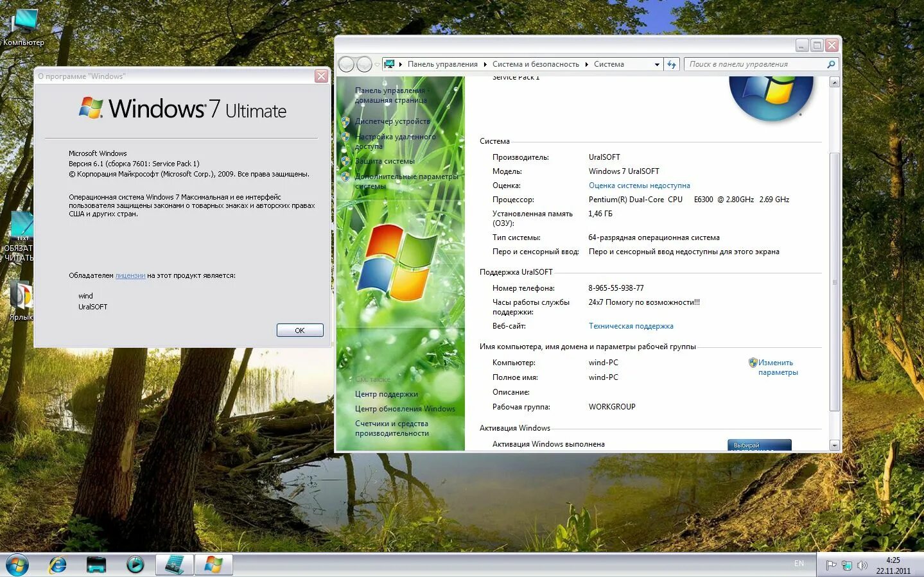Image resolution: width=924 pixels, height=577 pixels.
Task: Maximize the System control panel window
Action: click(817, 45)
